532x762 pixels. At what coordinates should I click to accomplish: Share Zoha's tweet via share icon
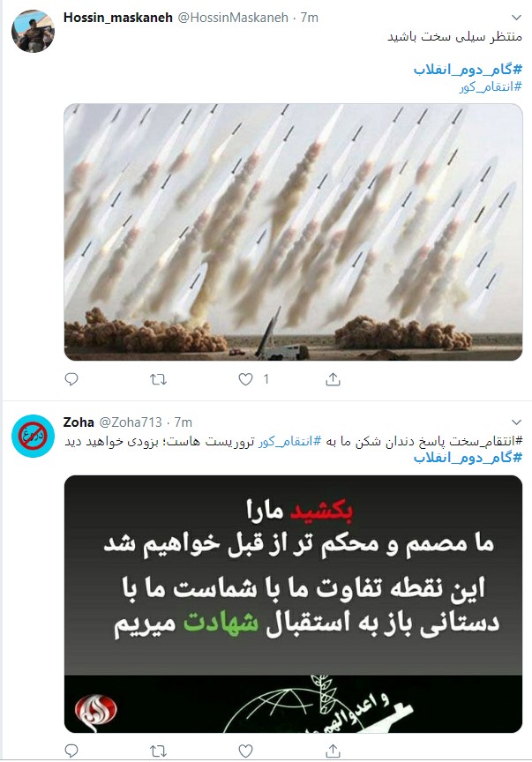coord(333,751)
